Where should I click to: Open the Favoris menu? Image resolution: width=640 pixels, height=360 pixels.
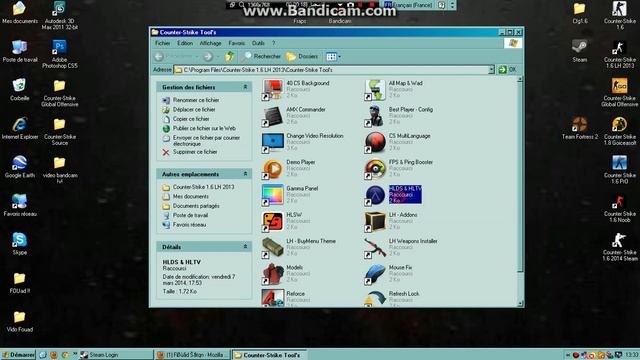click(x=237, y=43)
